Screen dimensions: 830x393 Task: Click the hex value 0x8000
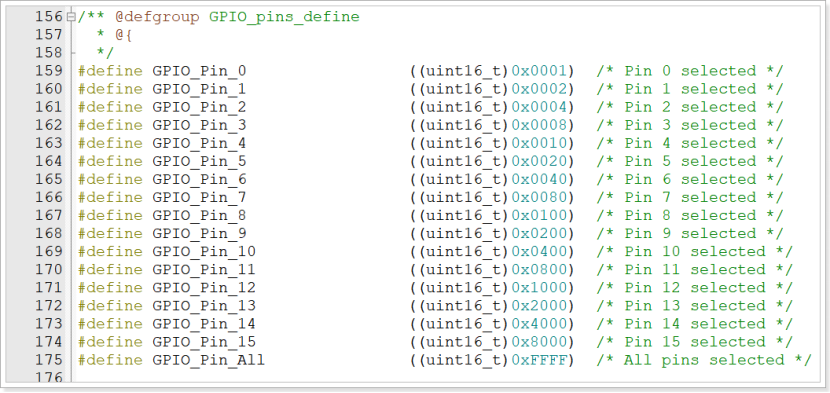click(539, 342)
